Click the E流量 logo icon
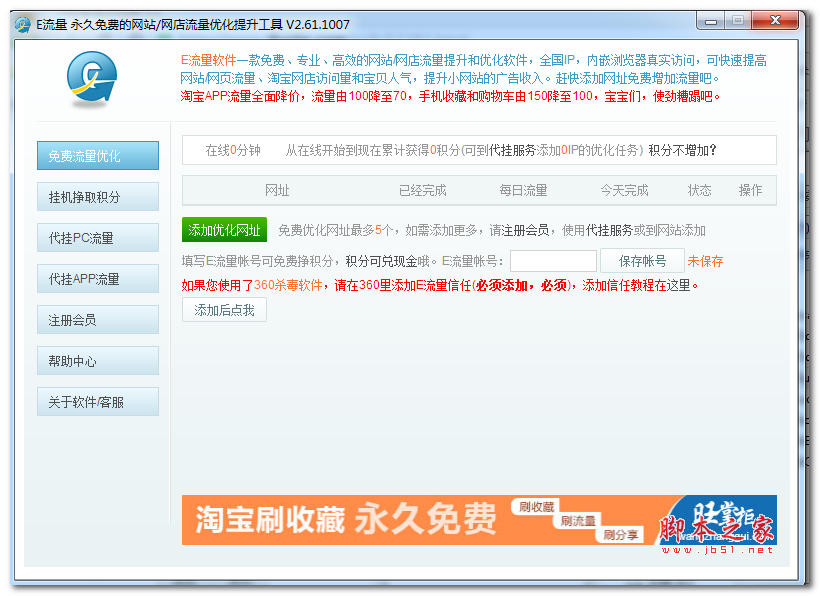 [x=92, y=78]
